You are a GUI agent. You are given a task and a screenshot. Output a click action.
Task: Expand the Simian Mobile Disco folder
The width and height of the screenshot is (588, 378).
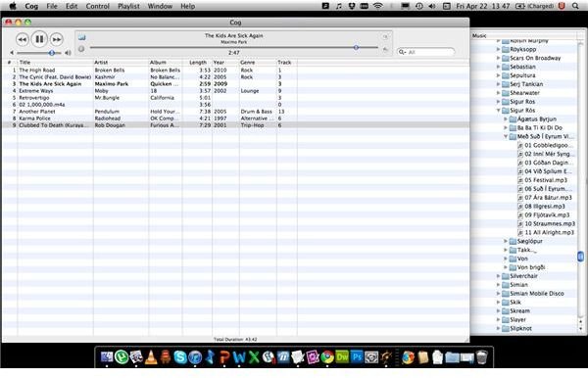[499, 294]
